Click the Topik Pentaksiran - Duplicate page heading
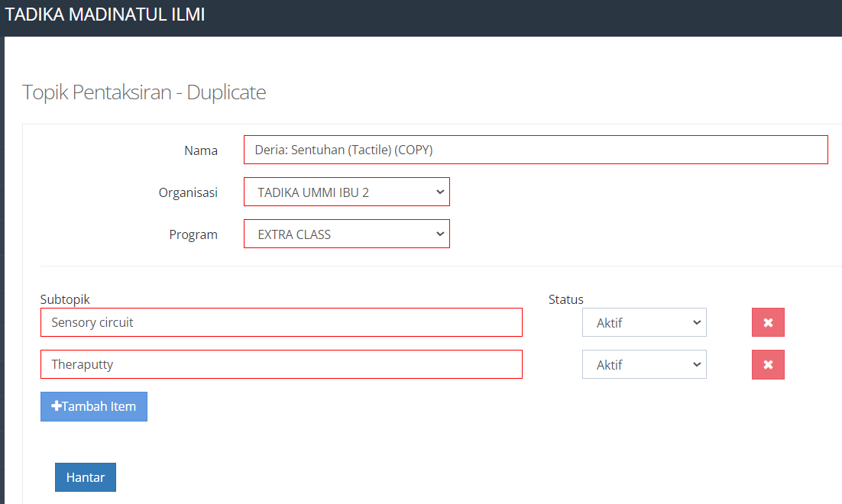The height and width of the screenshot is (504, 842). (144, 92)
